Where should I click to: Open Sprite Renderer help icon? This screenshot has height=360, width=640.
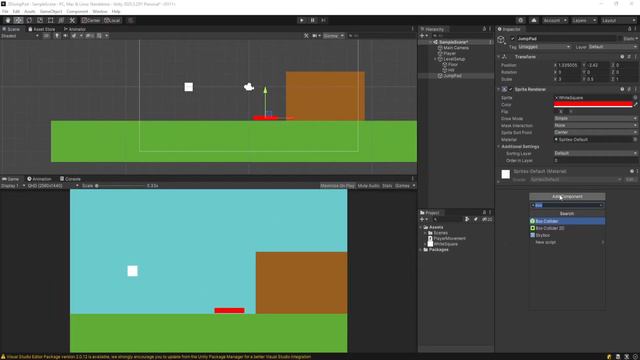click(x=622, y=89)
